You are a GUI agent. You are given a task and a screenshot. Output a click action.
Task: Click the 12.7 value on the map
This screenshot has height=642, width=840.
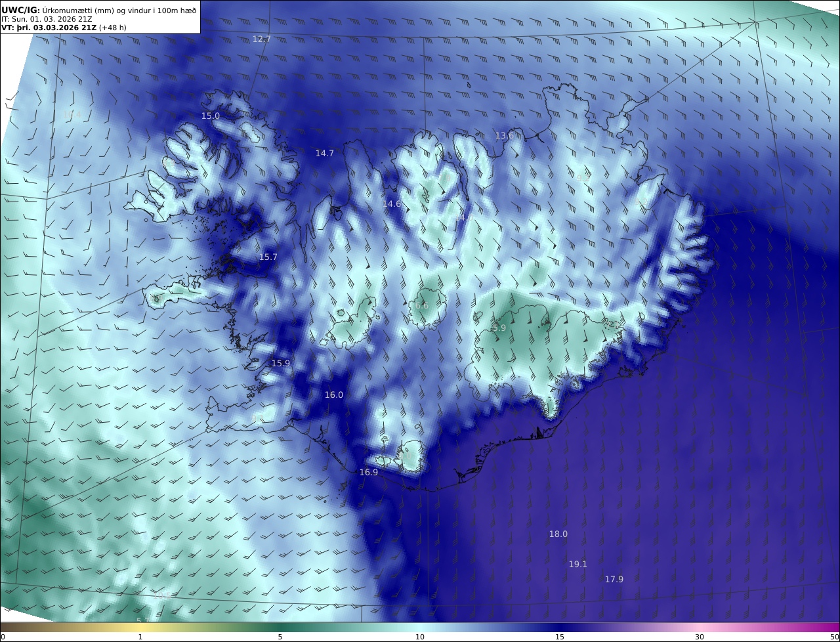click(262, 39)
